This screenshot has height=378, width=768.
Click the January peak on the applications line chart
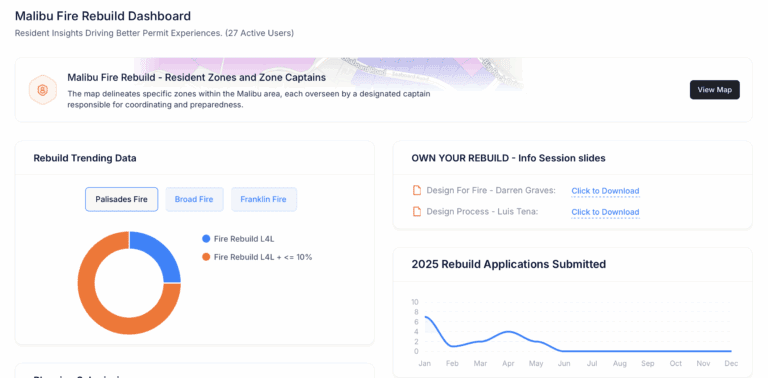point(426,317)
